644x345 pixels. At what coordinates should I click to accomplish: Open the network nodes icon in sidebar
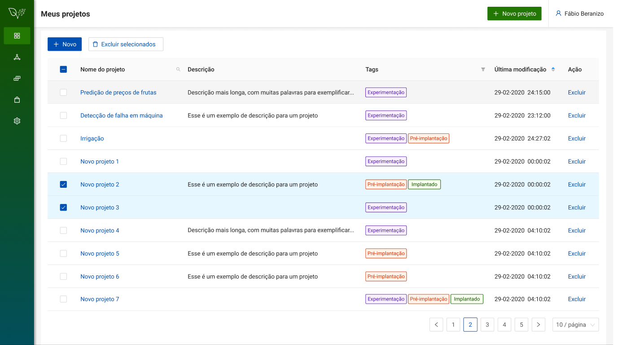(17, 57)
